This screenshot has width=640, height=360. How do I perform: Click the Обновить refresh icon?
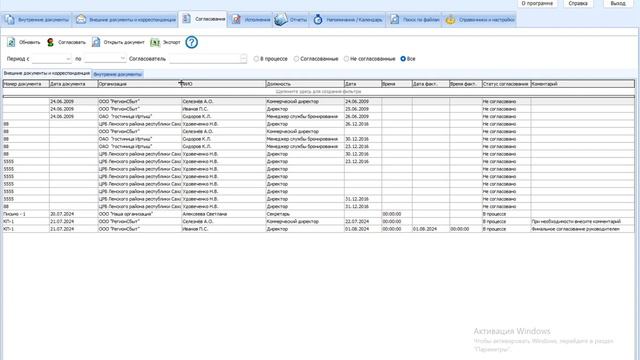coord(11,42)
